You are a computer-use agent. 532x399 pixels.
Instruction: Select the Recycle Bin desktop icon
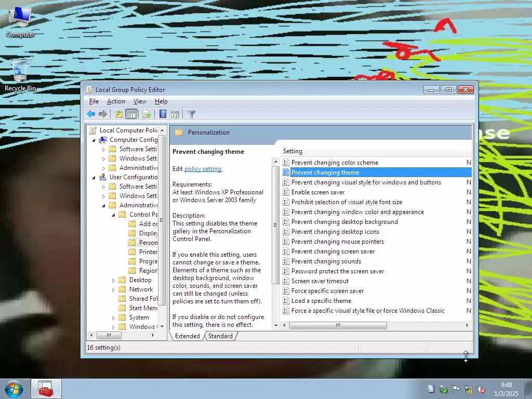pos(20,75)
